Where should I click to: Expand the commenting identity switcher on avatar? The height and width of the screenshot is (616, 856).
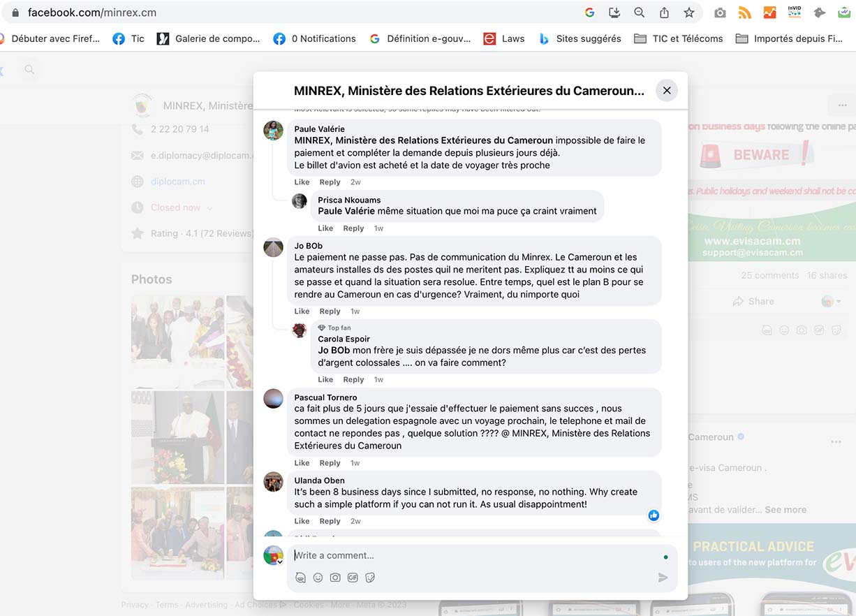[279, 561]
